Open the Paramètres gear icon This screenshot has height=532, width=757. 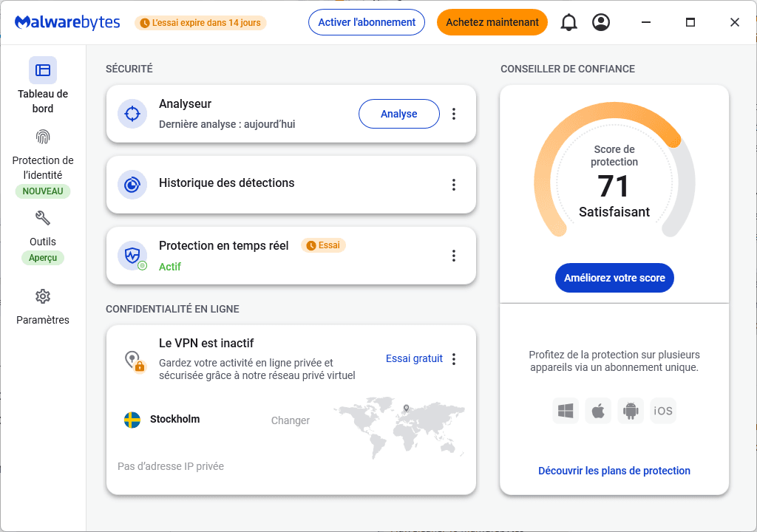tap(42, 296)
